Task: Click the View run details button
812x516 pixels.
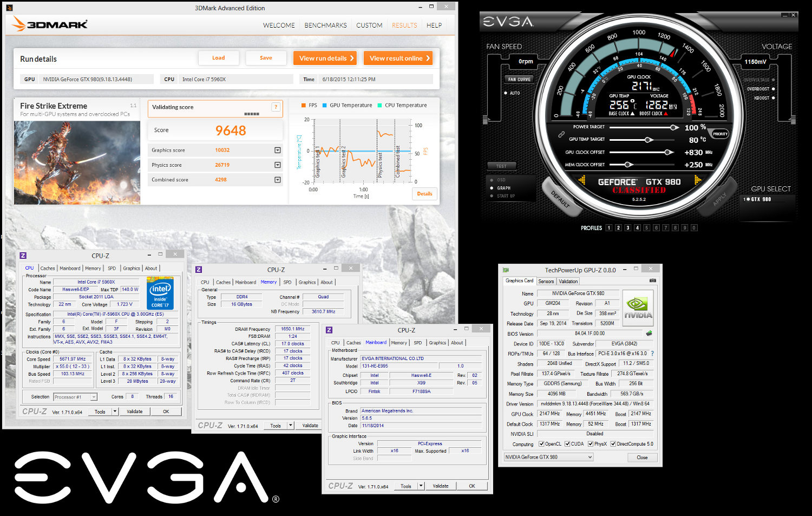Action: pos(325,58)
